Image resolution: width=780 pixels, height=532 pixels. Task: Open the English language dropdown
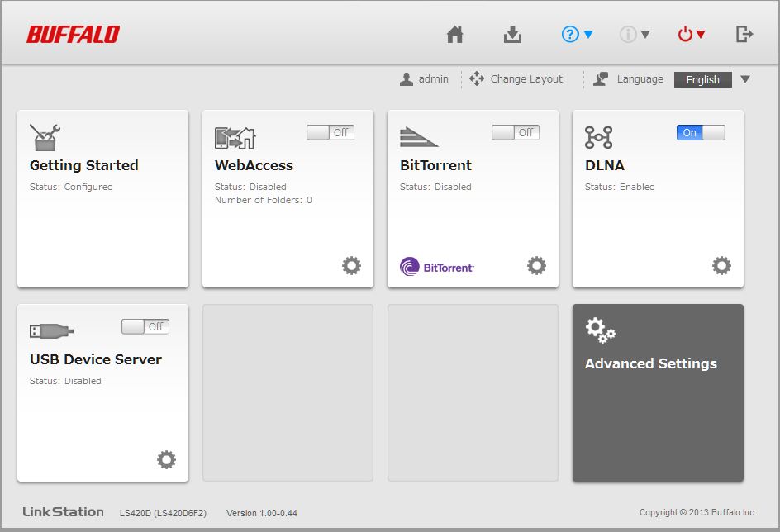point(703,79)
